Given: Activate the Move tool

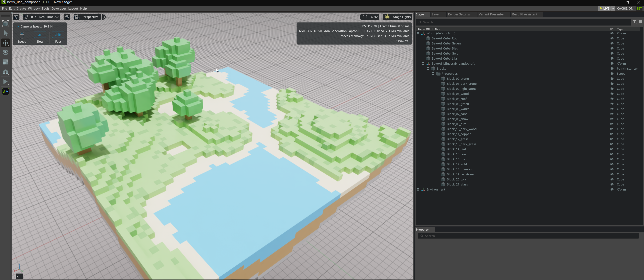Looking at the screenshot, I should (6, 43).
